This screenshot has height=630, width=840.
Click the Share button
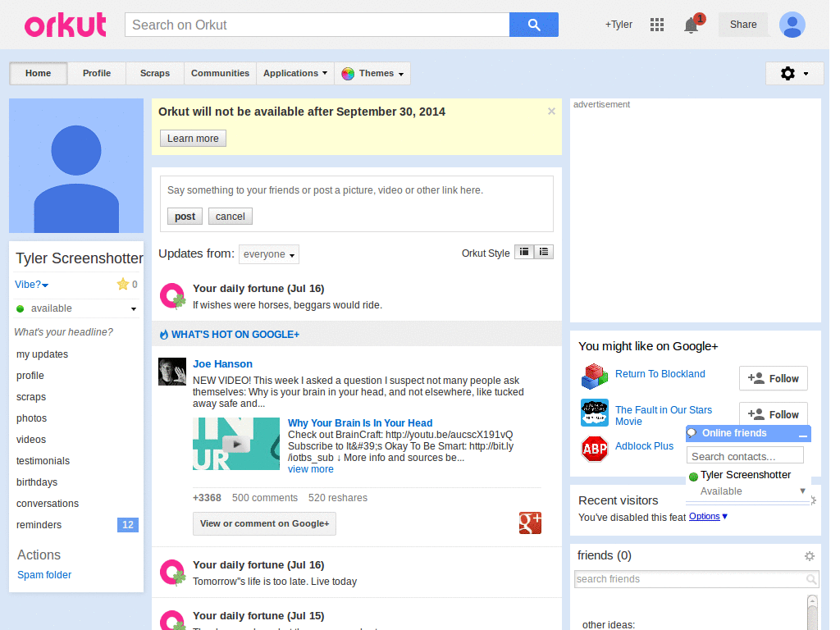tap(743, 25)
